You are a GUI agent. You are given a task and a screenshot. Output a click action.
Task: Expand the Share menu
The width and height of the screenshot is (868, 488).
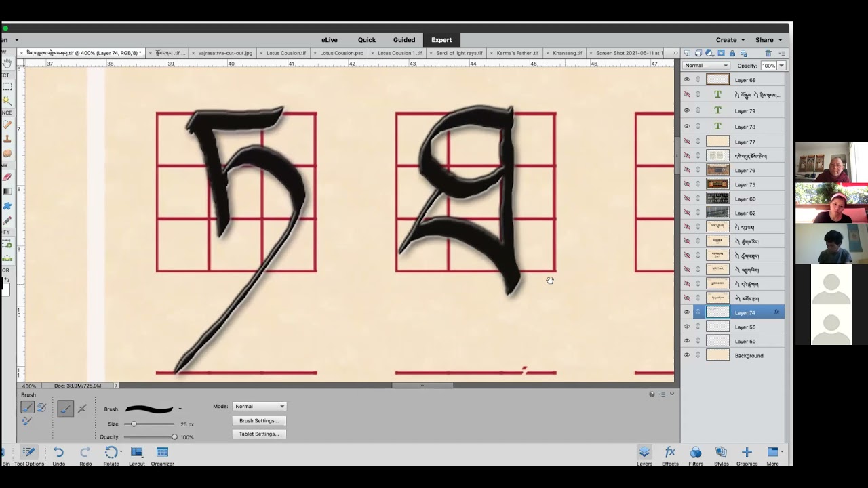[x=768, y=40]
